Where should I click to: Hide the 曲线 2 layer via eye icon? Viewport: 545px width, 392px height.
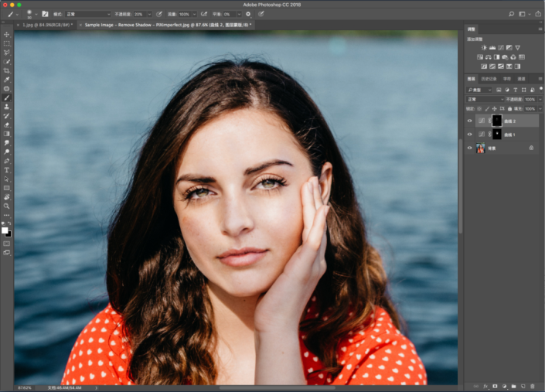[x=470, y=121]
